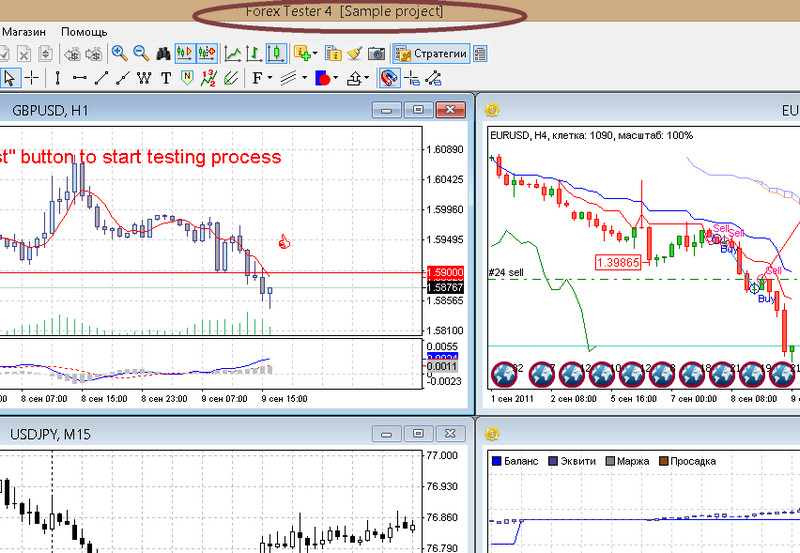This screenshot has height=553, width=800.
Task: Click the broom icon to clear objects
Action: [x=355, y=53]
